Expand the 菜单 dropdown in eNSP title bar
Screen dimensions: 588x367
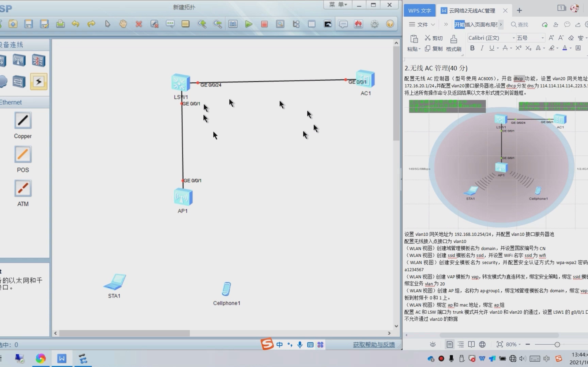pos(338,5)
